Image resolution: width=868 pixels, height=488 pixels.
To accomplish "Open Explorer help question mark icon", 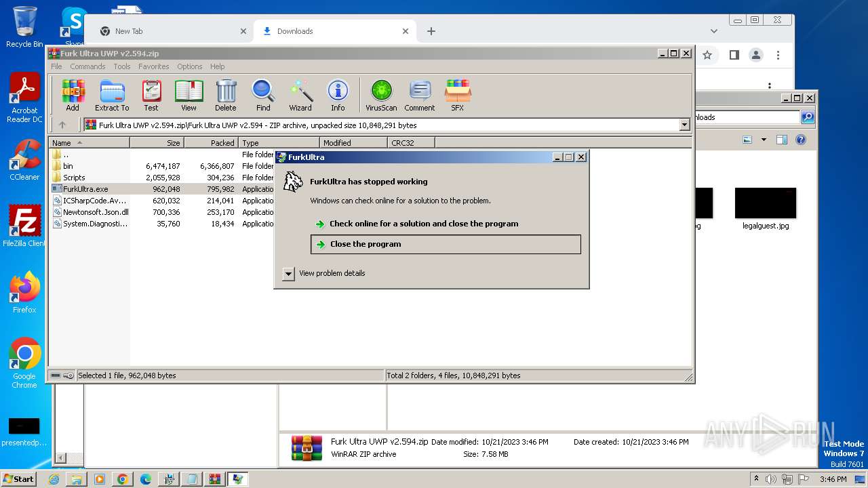I will tap(801, 140).
